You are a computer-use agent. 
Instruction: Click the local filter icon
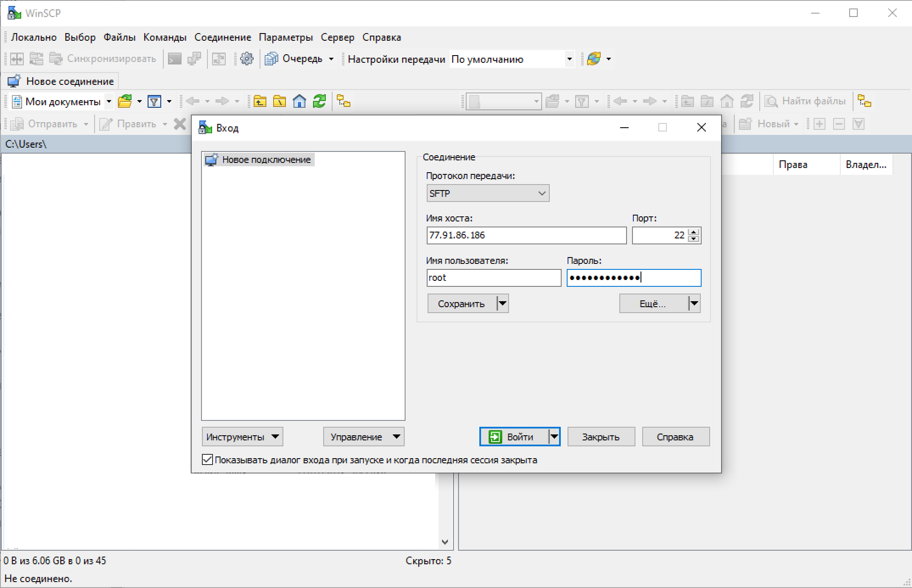tap(154, 101)
